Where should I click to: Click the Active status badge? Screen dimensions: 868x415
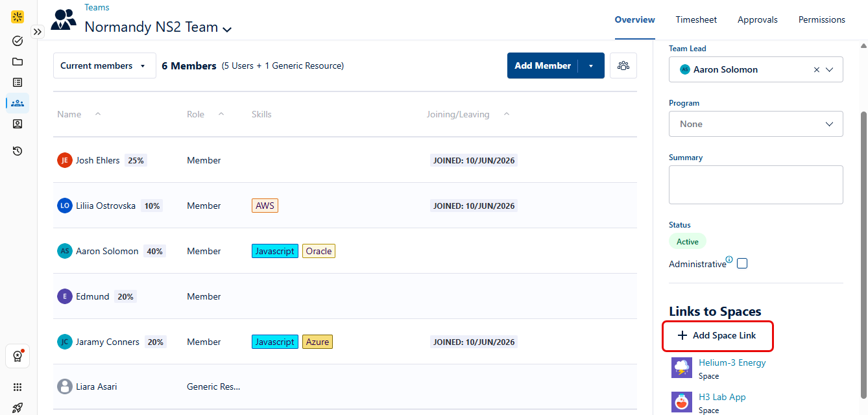coord(688,241)
